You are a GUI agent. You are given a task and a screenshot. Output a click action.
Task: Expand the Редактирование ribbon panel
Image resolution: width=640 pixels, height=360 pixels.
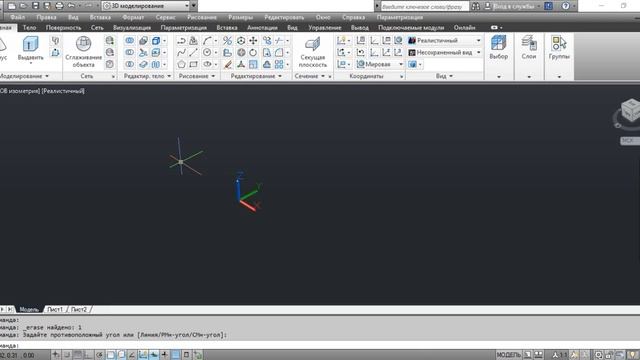coord(256,76)
